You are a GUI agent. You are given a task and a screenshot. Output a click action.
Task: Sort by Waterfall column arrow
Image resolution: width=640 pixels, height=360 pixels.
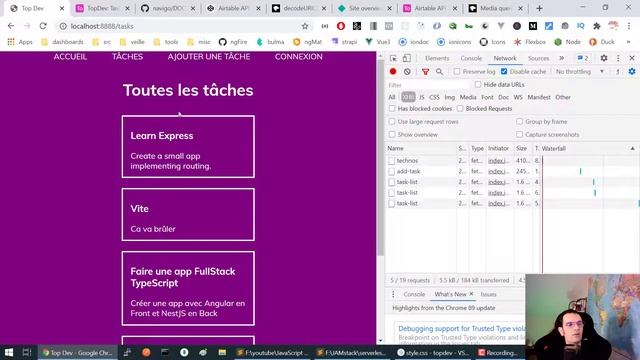pyautogui.click(x=632, y=149)
